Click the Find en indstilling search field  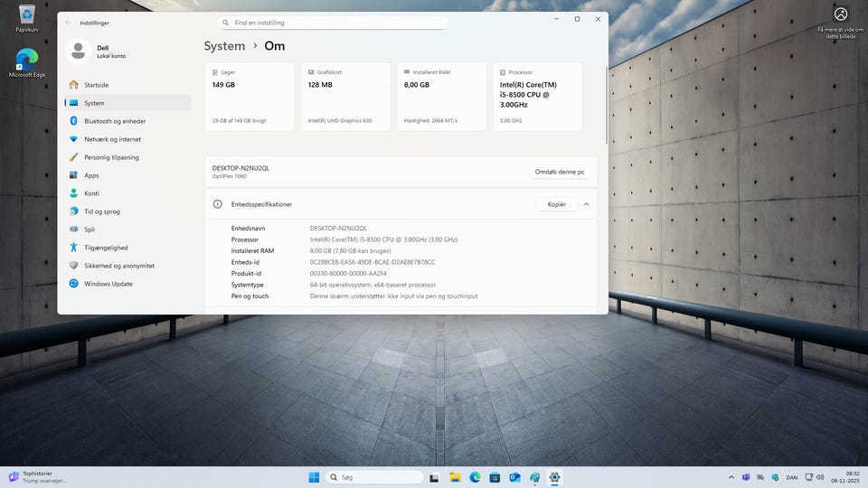335,22
